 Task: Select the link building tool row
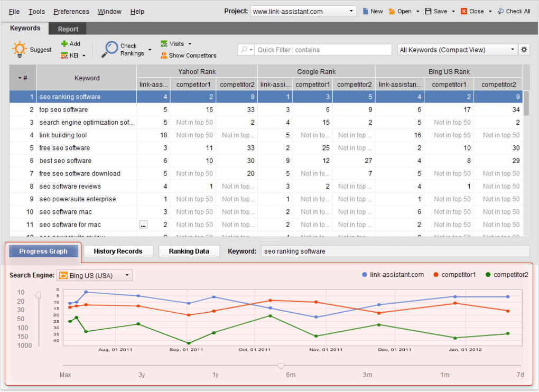[266, 135]
